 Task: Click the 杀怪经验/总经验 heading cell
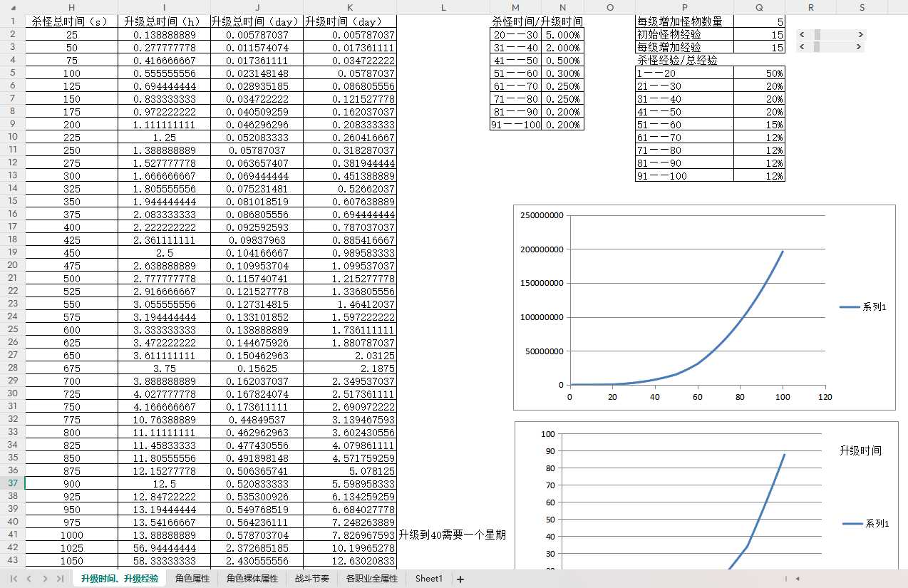685,60
